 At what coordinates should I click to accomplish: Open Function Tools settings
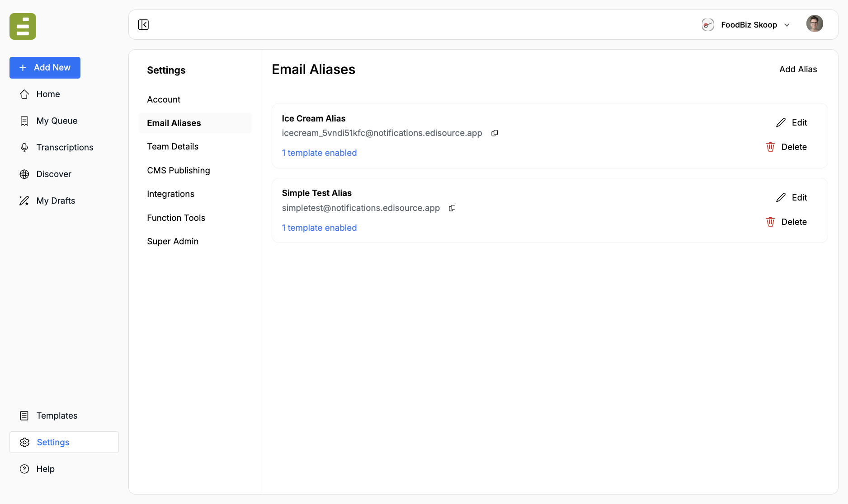pos(176,218)
